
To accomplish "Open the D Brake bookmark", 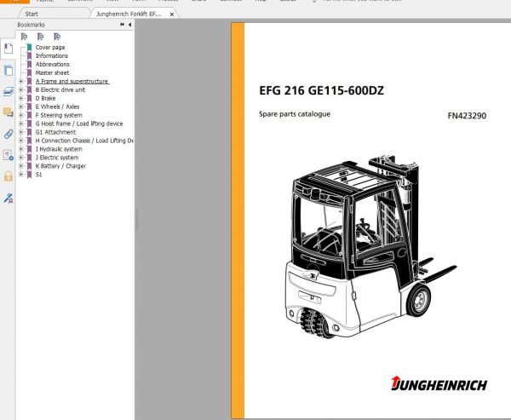I will 45,98.
